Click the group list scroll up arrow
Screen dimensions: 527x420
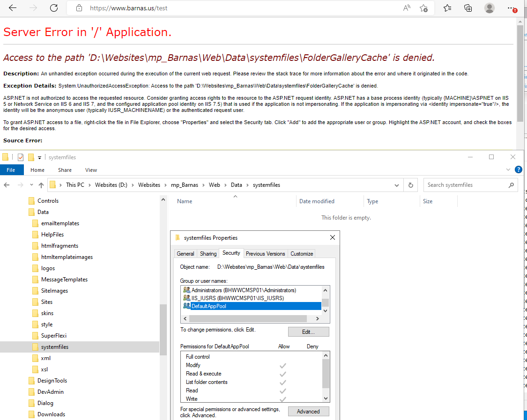(x=326, y=290)
